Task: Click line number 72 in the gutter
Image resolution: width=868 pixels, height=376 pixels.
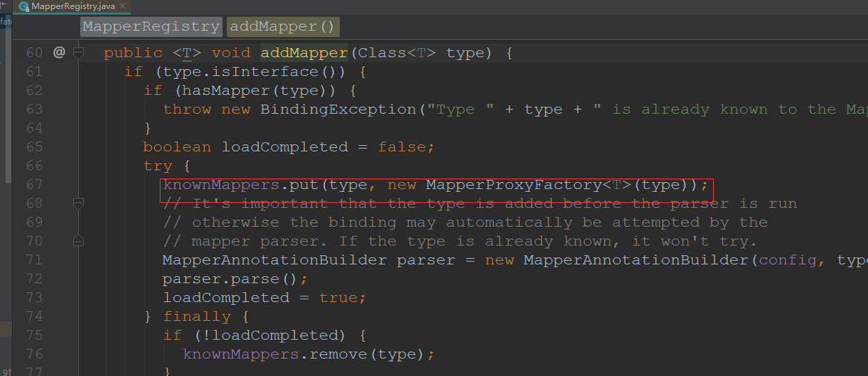Action: [35, 278]
